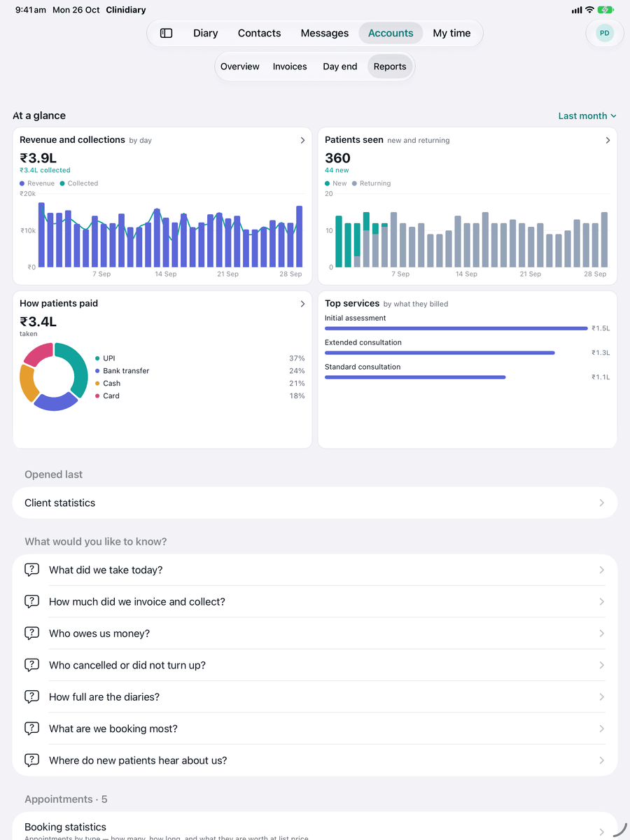The width and height of the screenshot is (630, 840).
Task: Click the Collected legend dot
Action: click(62, 183)
